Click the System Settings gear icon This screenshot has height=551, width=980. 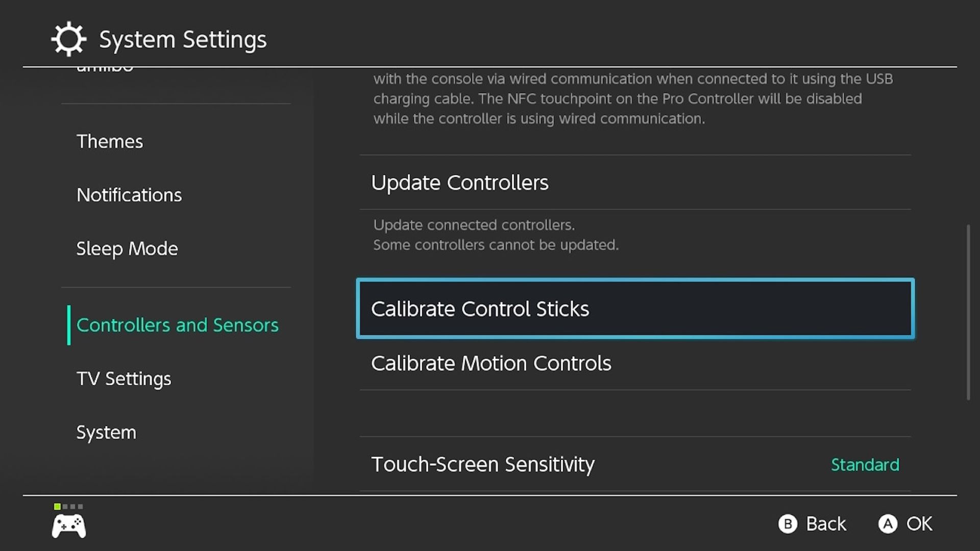(x=69, y=38)
